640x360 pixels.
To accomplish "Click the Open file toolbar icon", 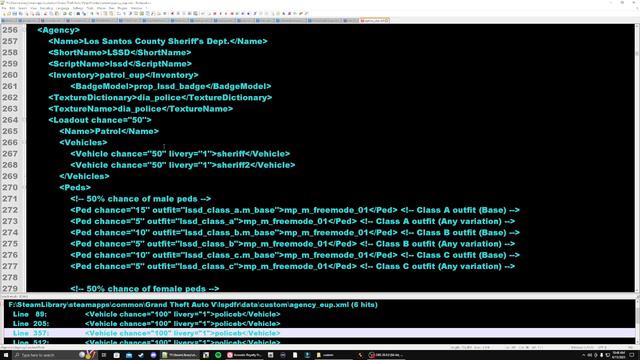I will point(9,13).
